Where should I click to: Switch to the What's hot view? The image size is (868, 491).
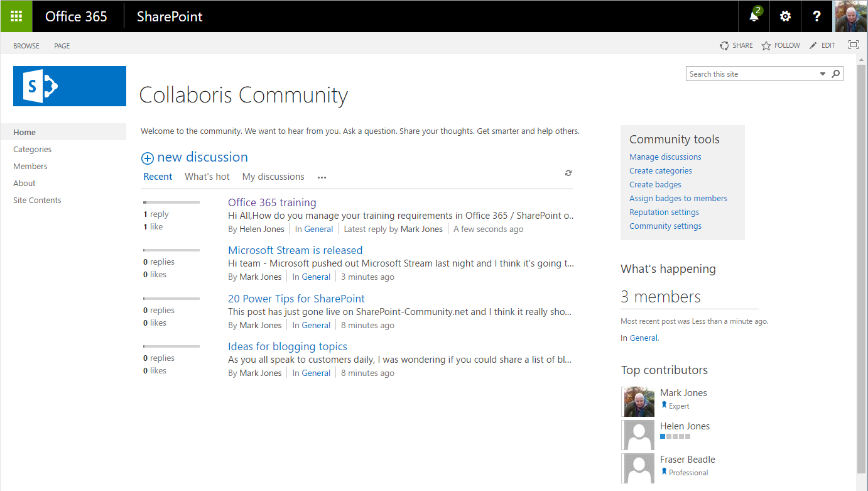207,177
